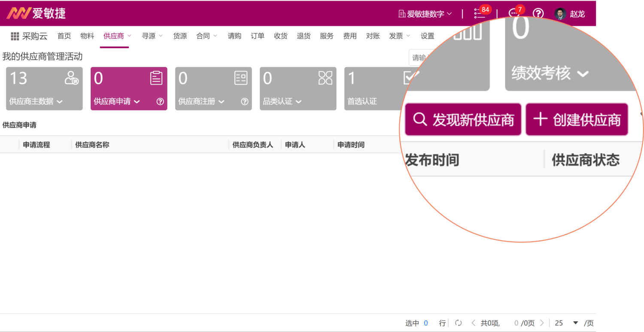The image size is (644, 332).
Task: Open the 对账 menu
Action: point(373,36)
